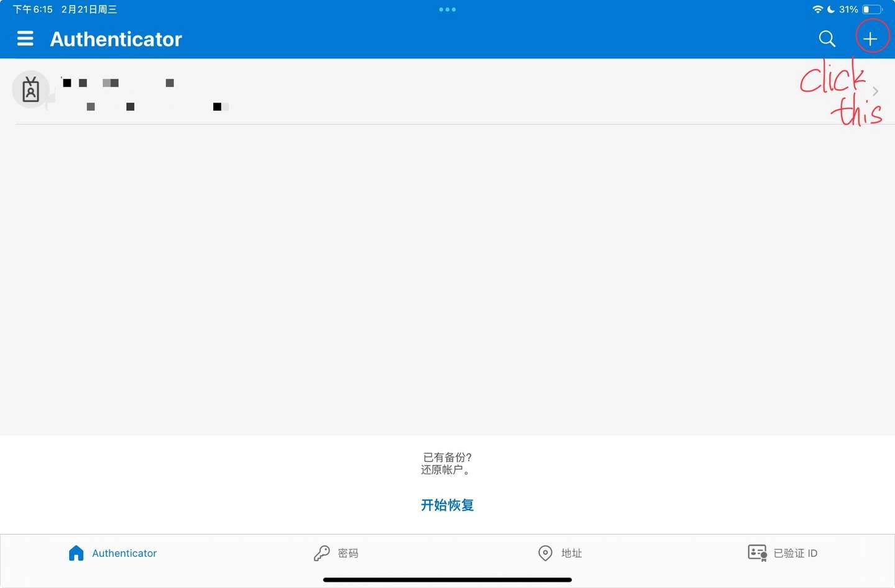Tap the 下午6:15 clock in status bar
This screenshot has width=895, height=588.
pyautogui.click(x=33, y=9)
